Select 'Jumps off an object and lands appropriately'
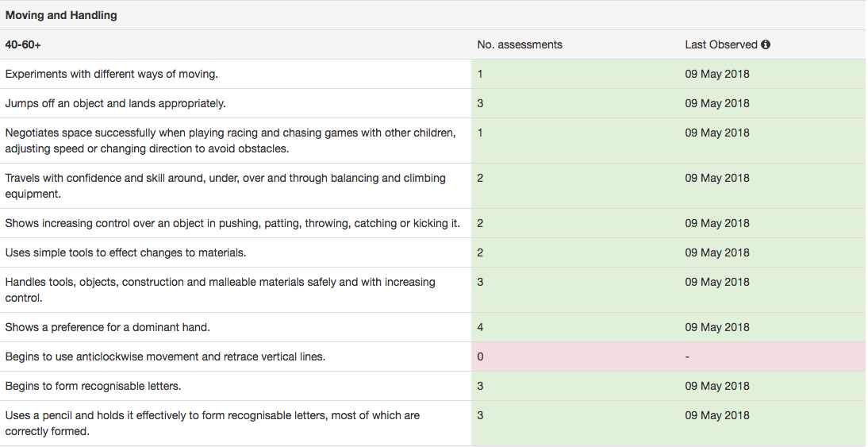This screenshot has width=868, height=447. tap(115, 103)
